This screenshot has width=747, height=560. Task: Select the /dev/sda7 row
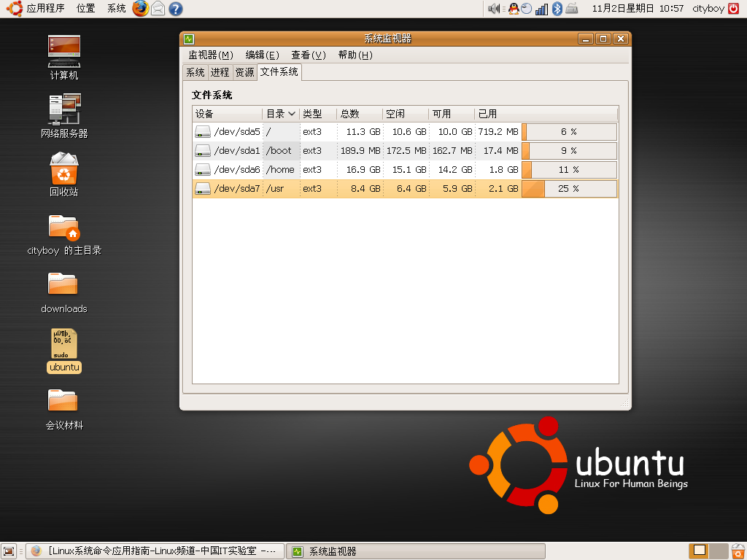[406, 189]
